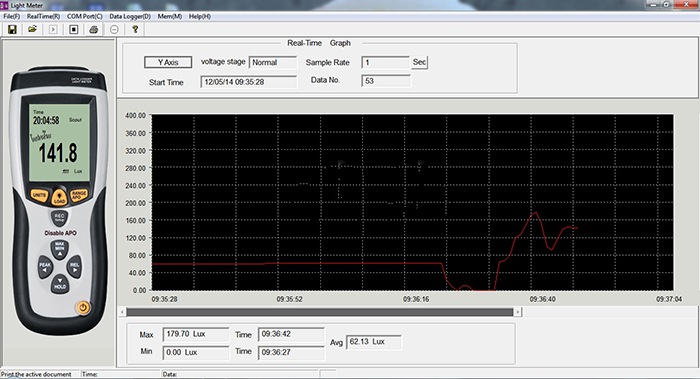Click the Sec unit button
Screen dimensions: 700x379
(x=419, y=62)
